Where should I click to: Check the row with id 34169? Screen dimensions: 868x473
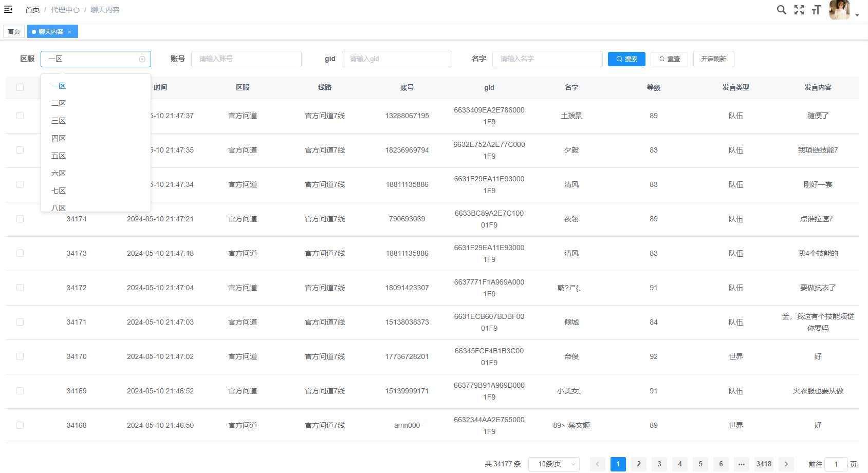pos(20,391)
